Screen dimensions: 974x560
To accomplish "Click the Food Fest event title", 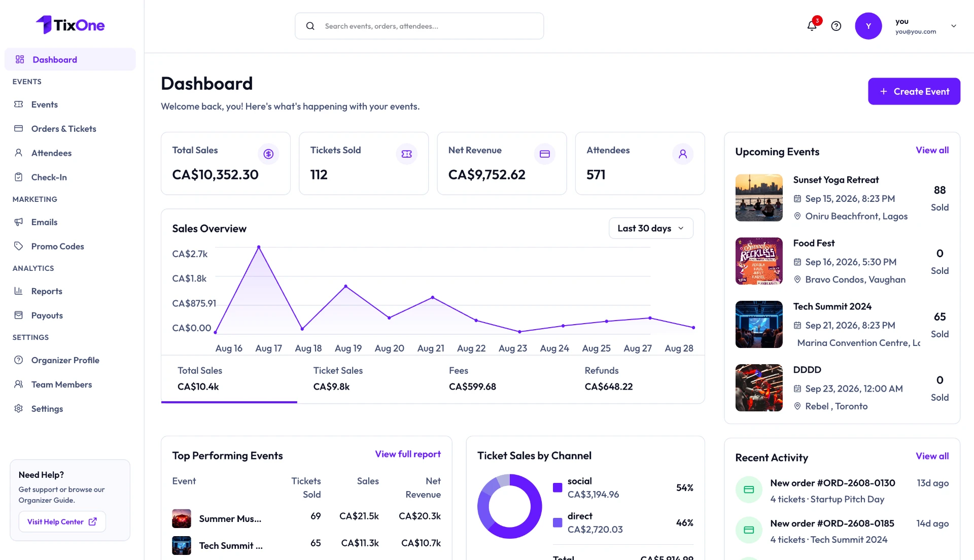I will tap(814, 243).
